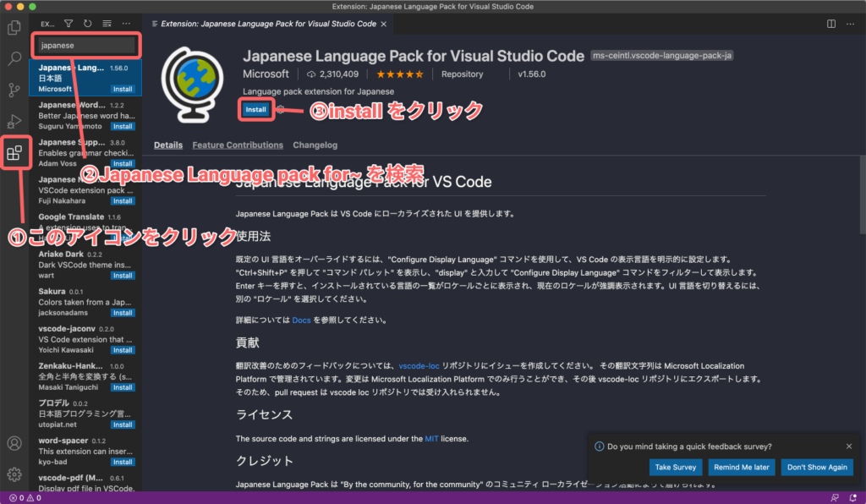Refresh the extensions list
Image resolution: width=866 pixels, height=504 pixels.
[87, 24]
